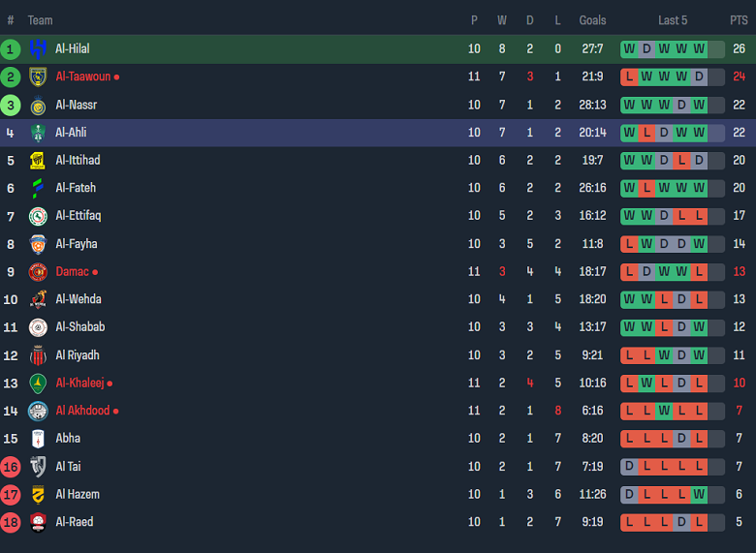This screenshot has width=756, height=553.
Task: Click Al Hazem's green W form badge
Action: coord(699,494)
